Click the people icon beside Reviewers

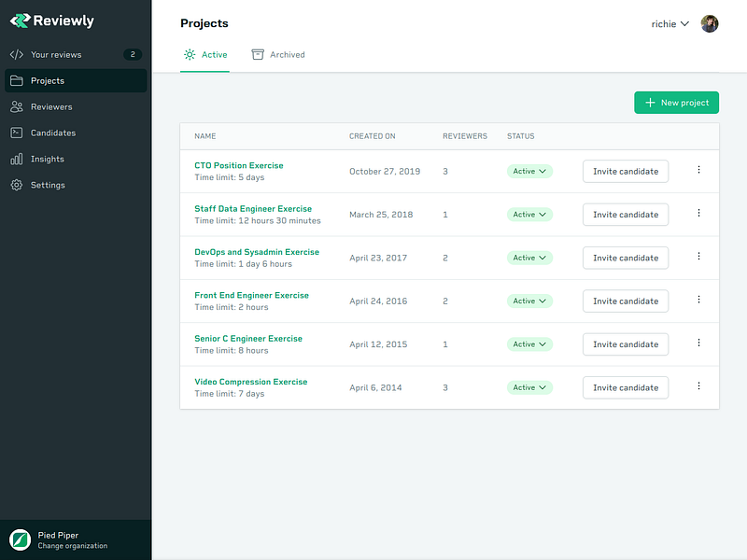[17, 106]
